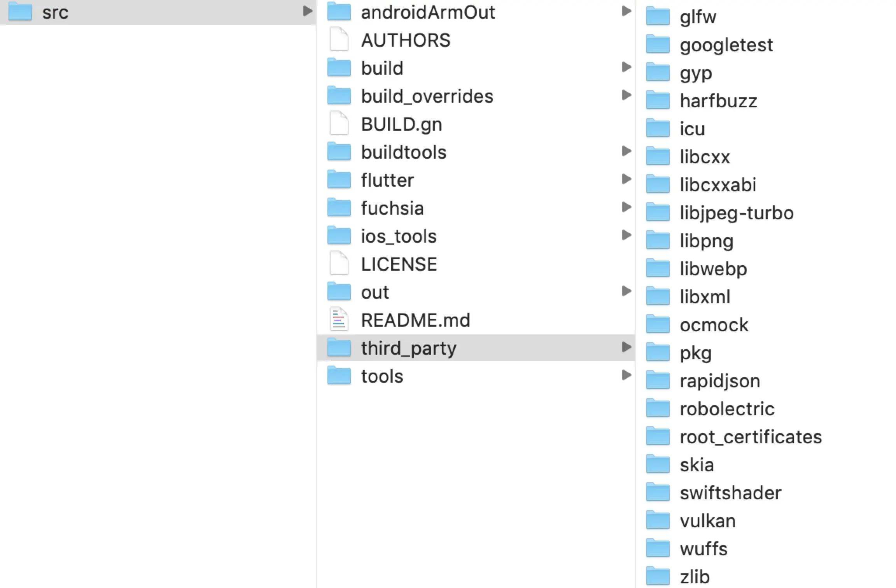Click the libcxx folder icon

point(658,156)
